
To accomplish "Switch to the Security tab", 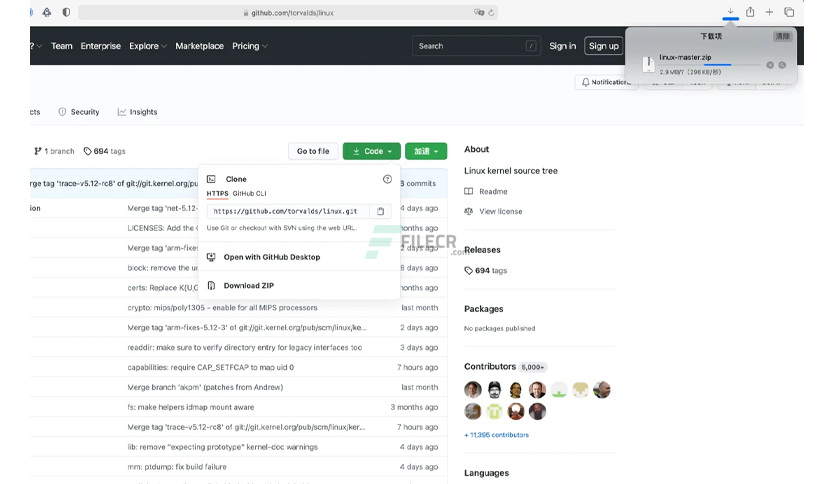I will coord(79,112).
